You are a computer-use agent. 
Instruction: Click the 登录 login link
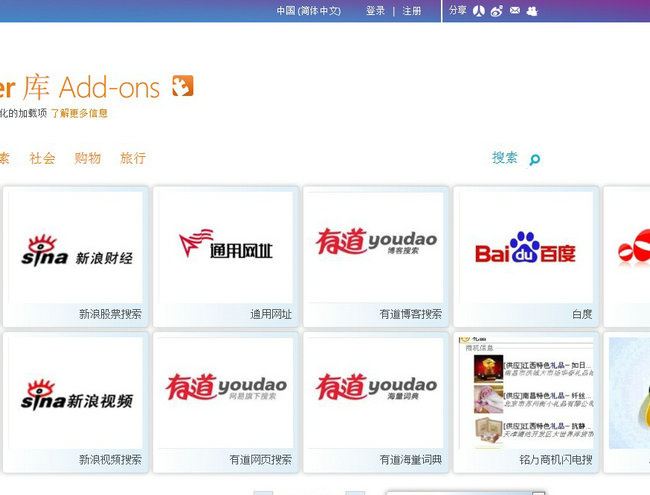tap(375, 11)
